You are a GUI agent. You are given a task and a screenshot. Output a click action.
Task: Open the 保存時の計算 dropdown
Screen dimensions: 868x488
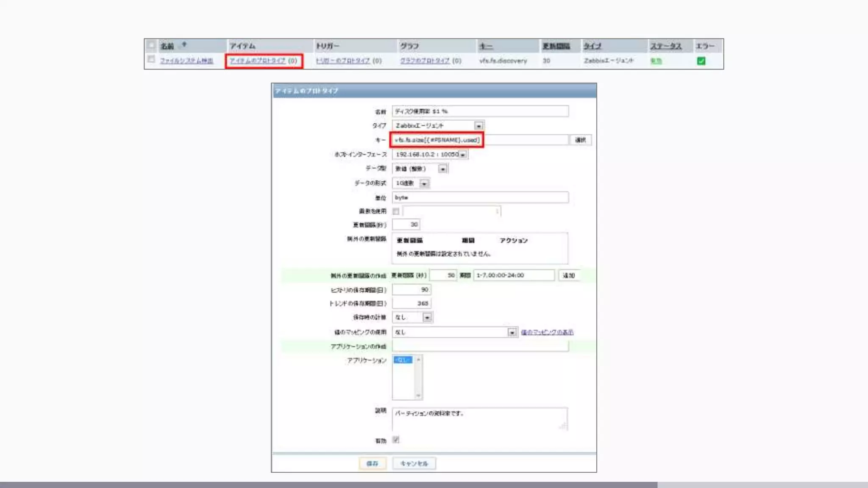427,317
